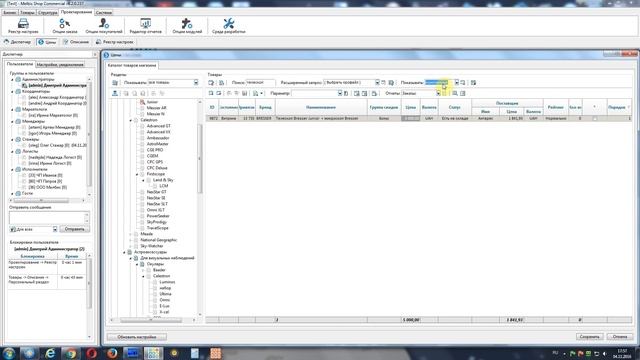Sort by the Наименование column header
640x360 pixels.
tap(321, 107)
